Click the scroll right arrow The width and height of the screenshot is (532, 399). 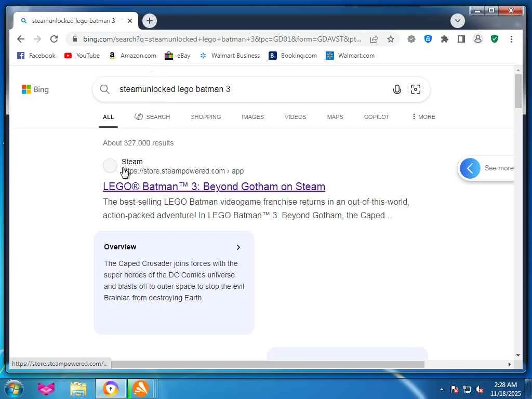[x=509, y=364]
